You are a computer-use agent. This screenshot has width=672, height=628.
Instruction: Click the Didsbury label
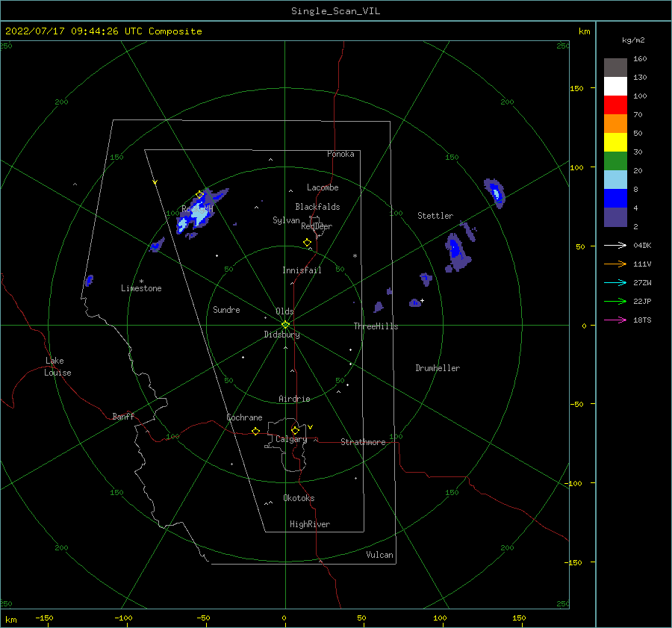(x=281, y=335)
